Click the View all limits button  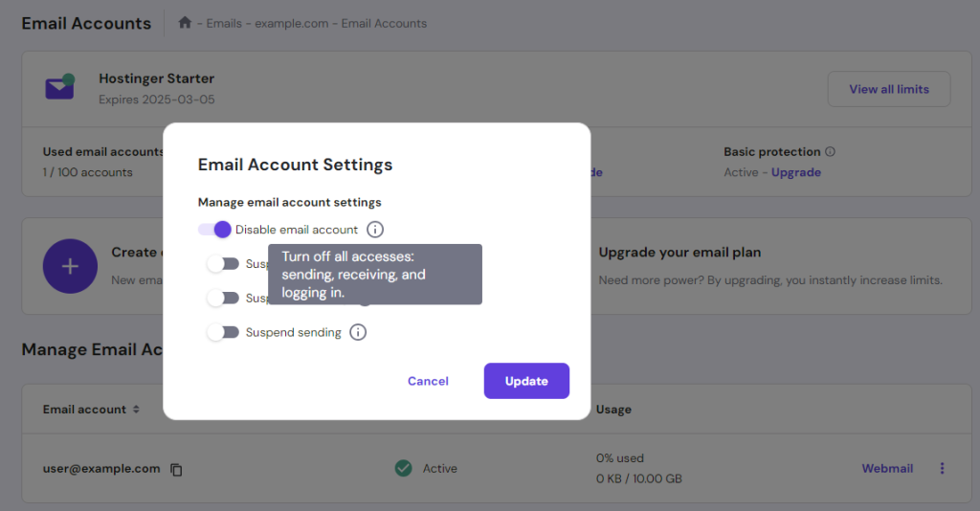888,89
